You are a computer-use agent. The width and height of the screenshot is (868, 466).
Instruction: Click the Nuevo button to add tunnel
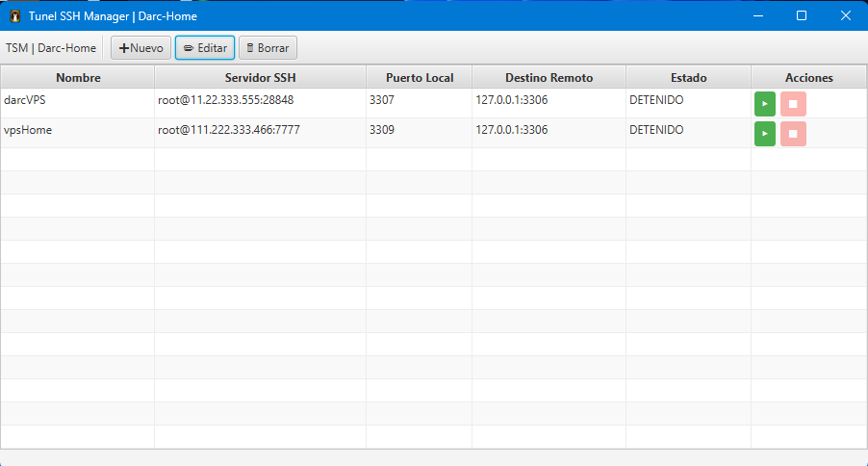coord(140,48)
